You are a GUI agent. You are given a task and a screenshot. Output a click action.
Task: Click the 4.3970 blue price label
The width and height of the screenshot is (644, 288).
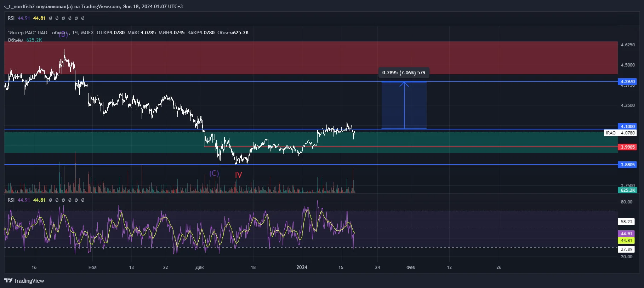click(x=627, y=81)
